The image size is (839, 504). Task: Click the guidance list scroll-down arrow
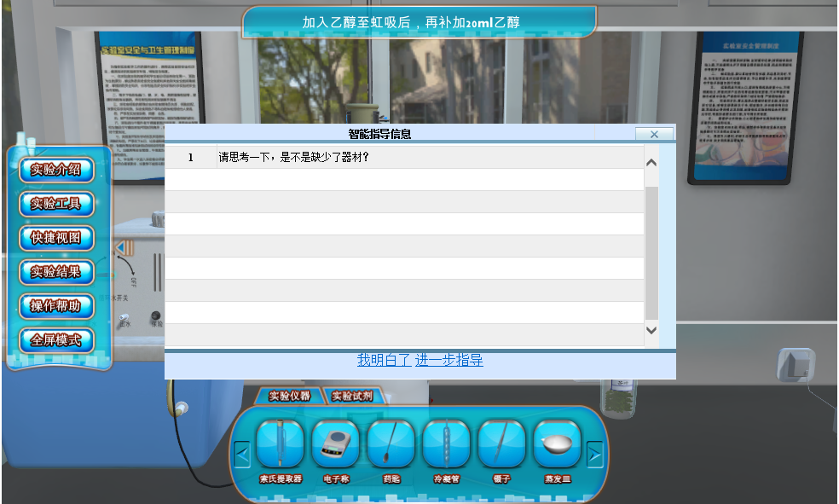[x=651, y=330]
